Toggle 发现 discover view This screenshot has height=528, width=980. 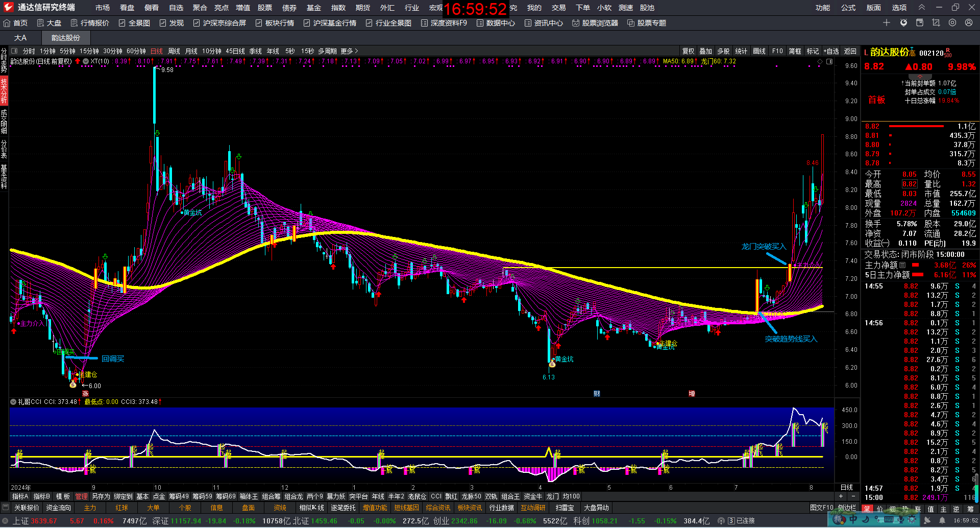click(171, 23)
